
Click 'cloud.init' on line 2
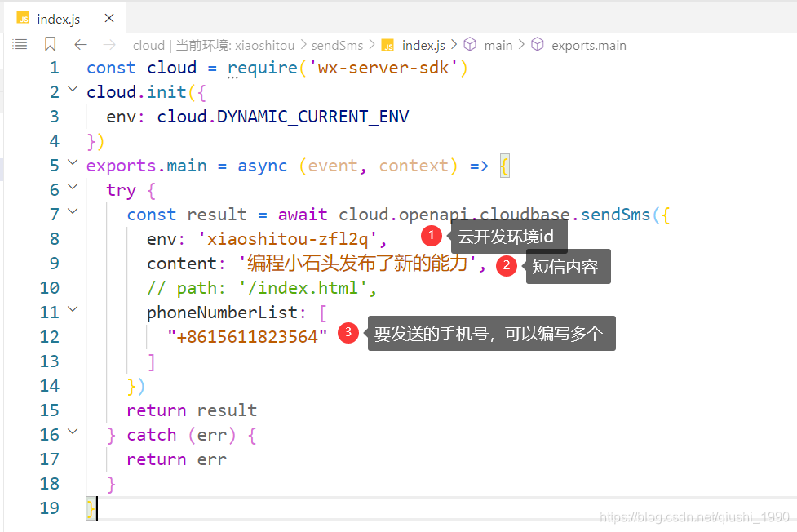pos(136,92)
